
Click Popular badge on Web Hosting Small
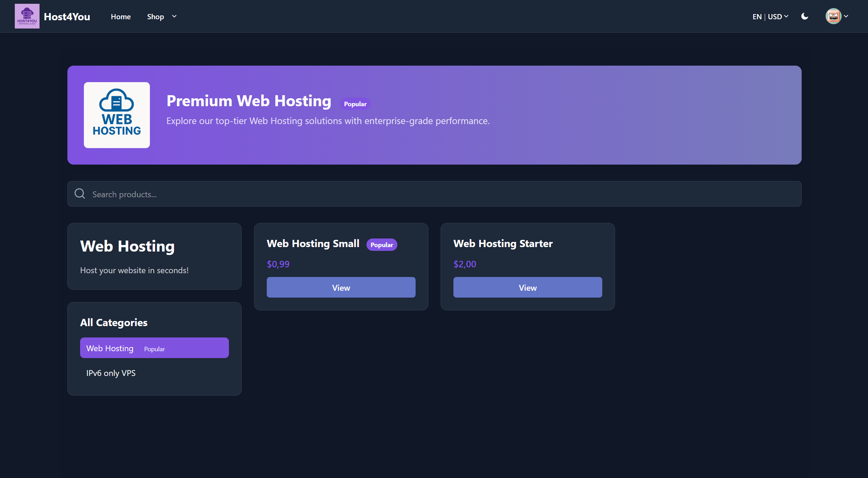tap(382, 245)
